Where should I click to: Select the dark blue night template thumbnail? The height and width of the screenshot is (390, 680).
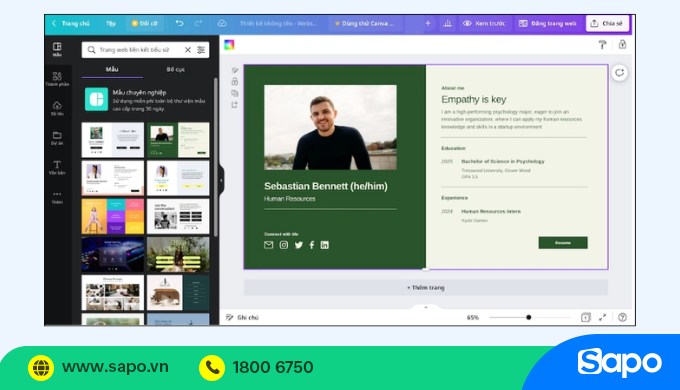tap(113, 255)
